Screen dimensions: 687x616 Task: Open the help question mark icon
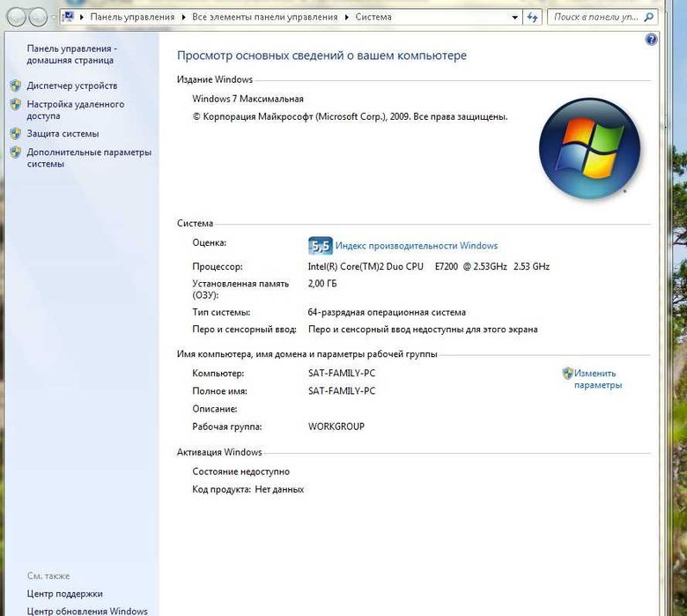click(651, 40)
